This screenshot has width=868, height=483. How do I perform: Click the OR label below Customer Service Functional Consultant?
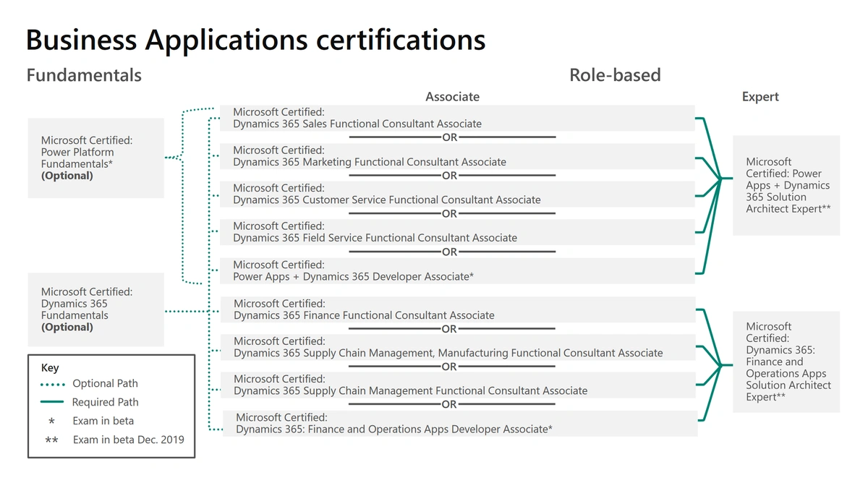tap(450, 214)
